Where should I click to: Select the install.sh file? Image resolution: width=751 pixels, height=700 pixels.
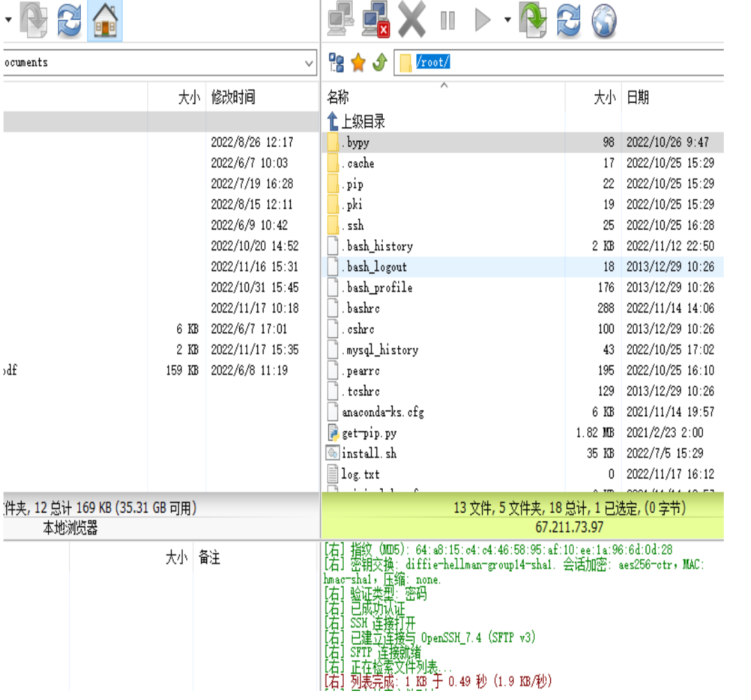(x=369, y=453)
